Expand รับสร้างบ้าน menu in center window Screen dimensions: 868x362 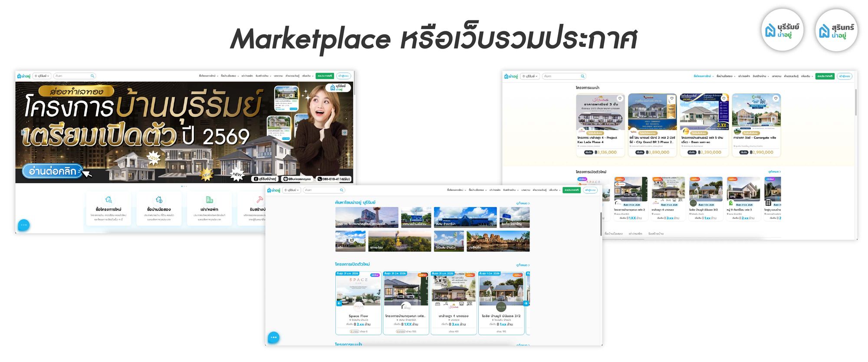[x=511, y=190]
